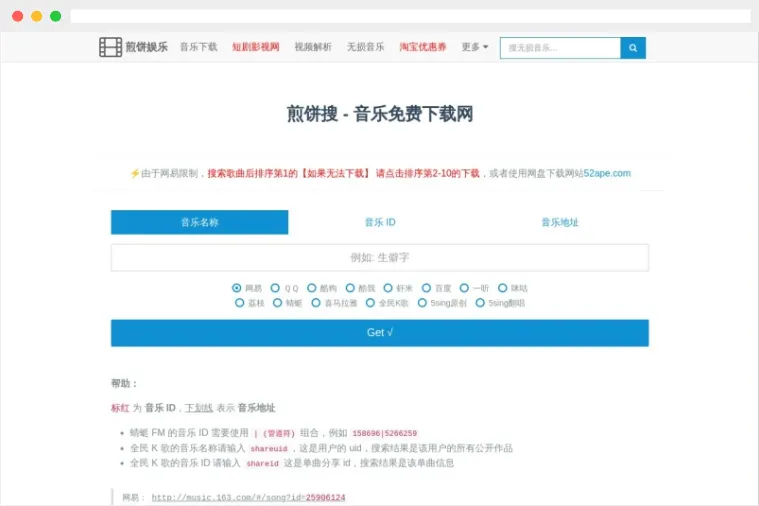This screenshot has width=759, height=506.
Task: Click the | (管道符) code text
Action: point(274,433)
